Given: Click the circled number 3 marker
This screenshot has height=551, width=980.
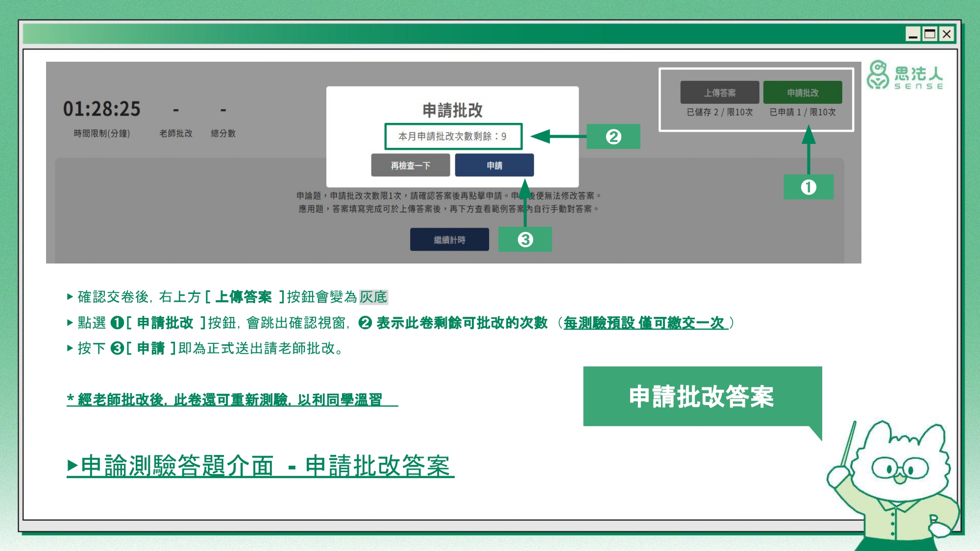Looking at the screenshot, I should click(525, 240).
